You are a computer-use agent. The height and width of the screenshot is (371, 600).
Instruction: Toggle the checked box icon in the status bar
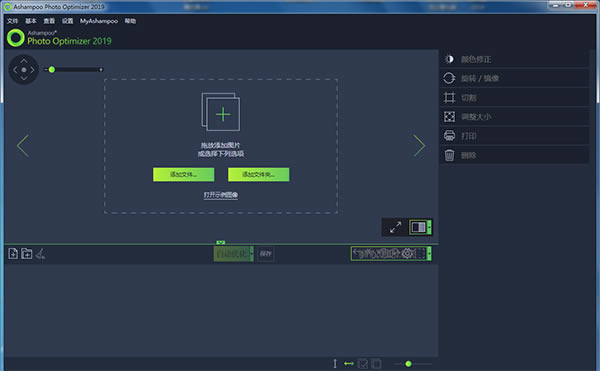click(x=363, y=363)
